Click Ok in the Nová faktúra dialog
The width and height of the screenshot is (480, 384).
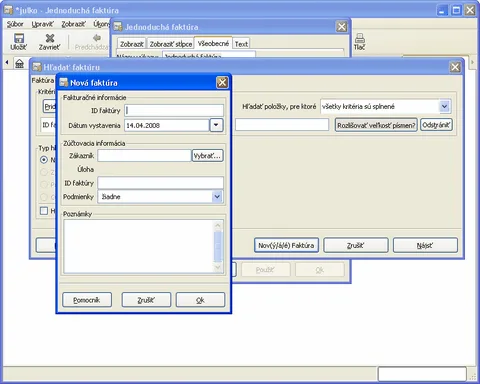click(200, 300)
